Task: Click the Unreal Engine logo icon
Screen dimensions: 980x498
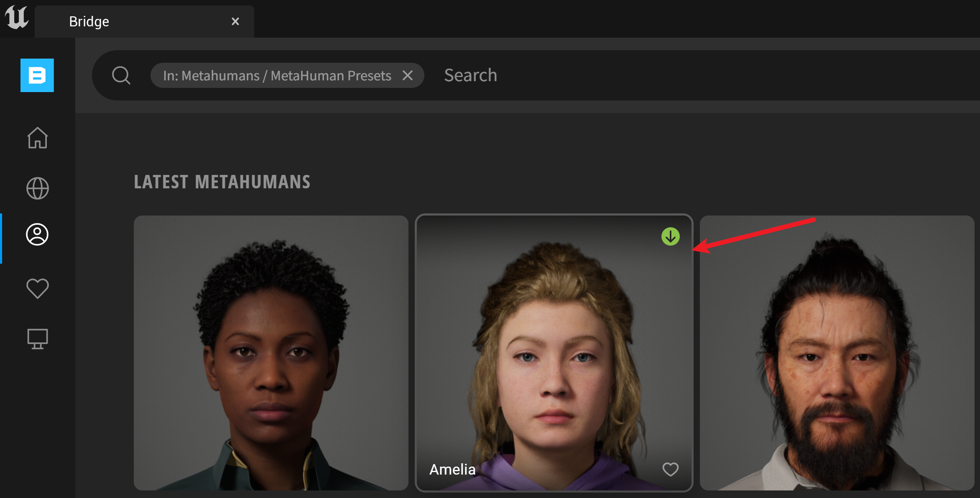Action: pyautogui.click(x=17, y=18)
